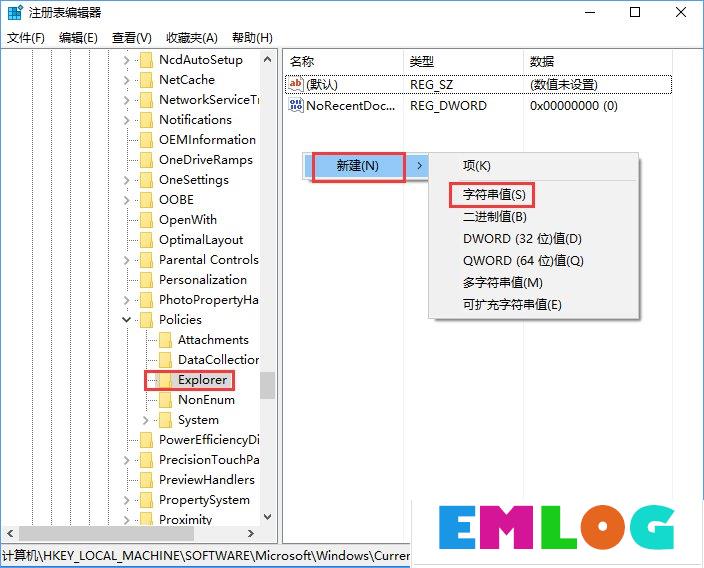Click the OneDriveRamps folder icon

(146, 160)
